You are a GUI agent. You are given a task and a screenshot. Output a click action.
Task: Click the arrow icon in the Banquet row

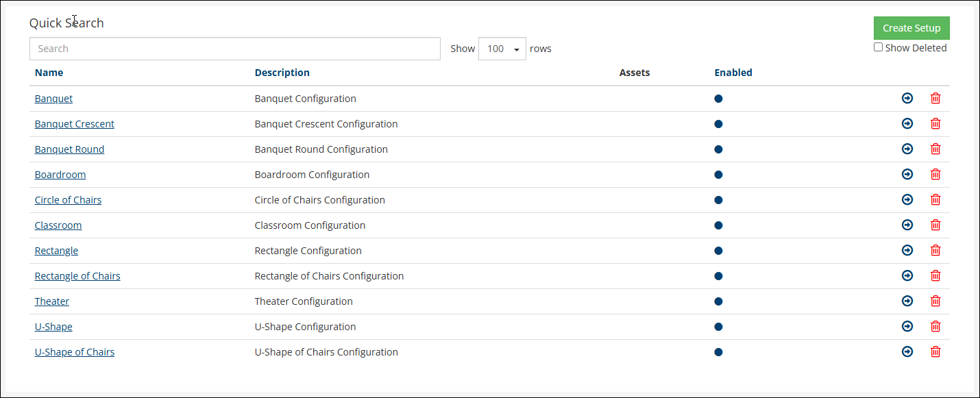(x=907, y=99)
